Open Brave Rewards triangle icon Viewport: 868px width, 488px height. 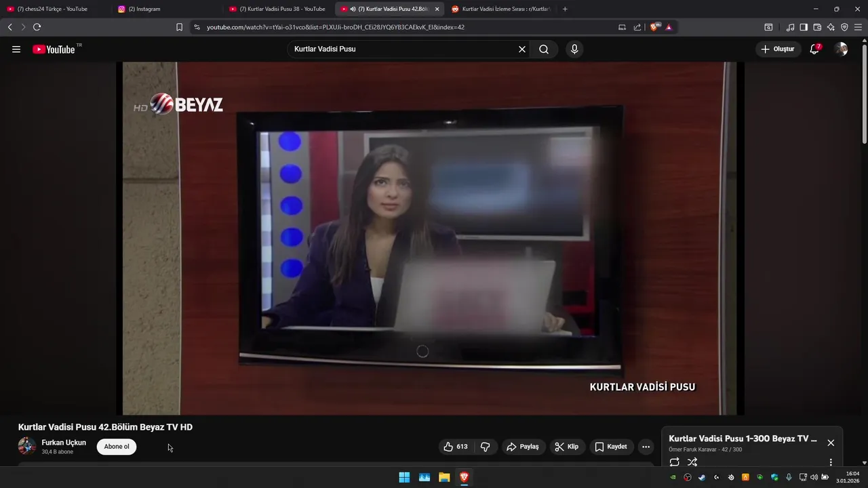coord(669,27)
